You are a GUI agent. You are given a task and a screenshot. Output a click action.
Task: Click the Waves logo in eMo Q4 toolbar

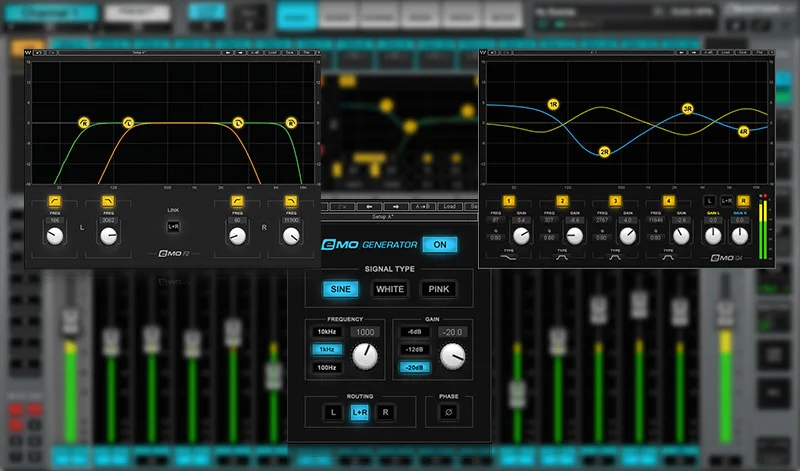click(x=483, y=53)
